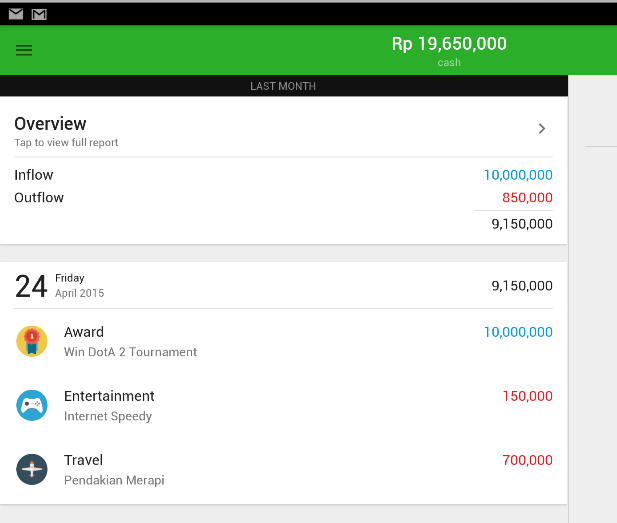Click the Travel airplane category icon
Viewport: 617px width, 523px height.
(32, 469)
